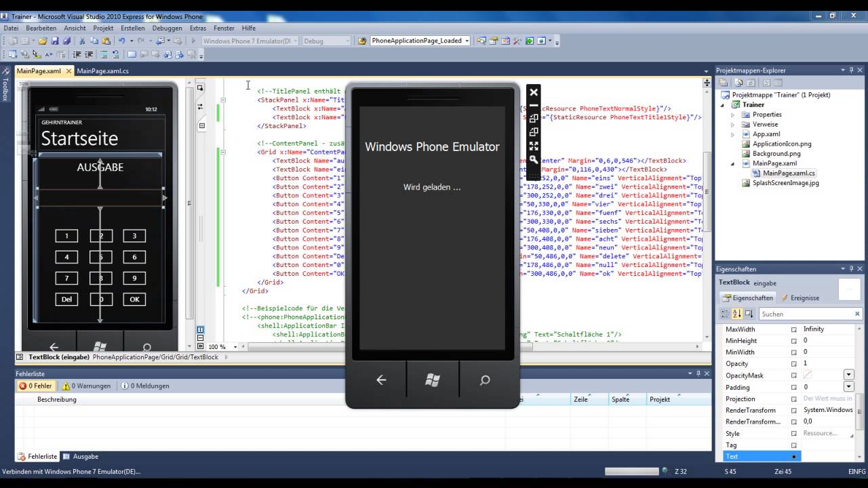868x488 pixels.
Task: Collapse the MainPage.xaml tree node
Action: click(x=732, y=163)
